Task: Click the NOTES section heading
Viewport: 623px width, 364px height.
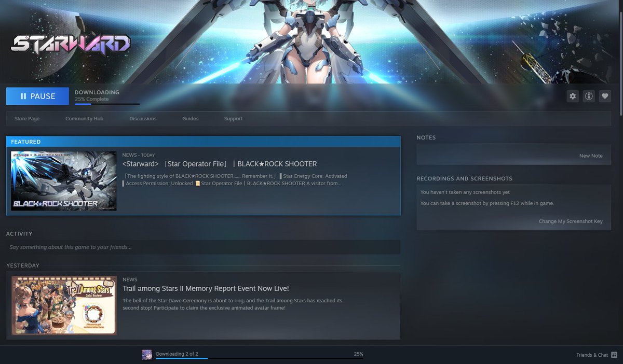Action: [x=426, y=138]
